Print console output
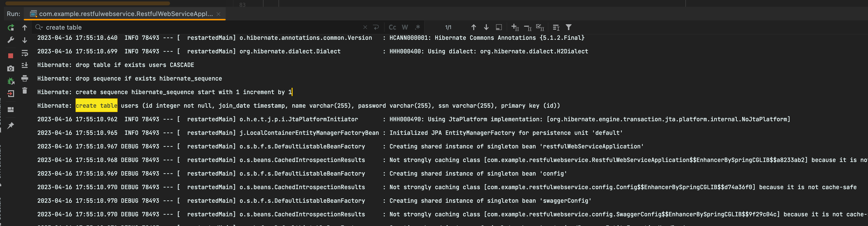The height and width of the screenshot is (226, 868). point(25,78)
